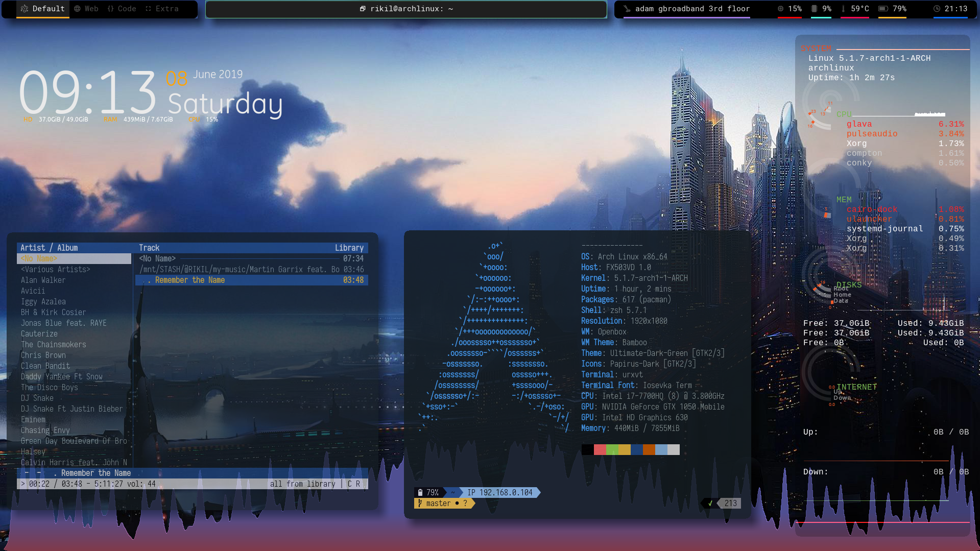Select the light gray color block in neofetch
The width and height of the screenshot is (980, 551).
[673, 449]
